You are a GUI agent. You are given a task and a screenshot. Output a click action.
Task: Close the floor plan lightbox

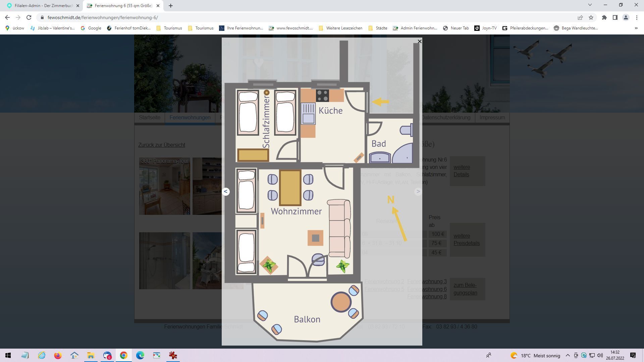pos(419,41)
